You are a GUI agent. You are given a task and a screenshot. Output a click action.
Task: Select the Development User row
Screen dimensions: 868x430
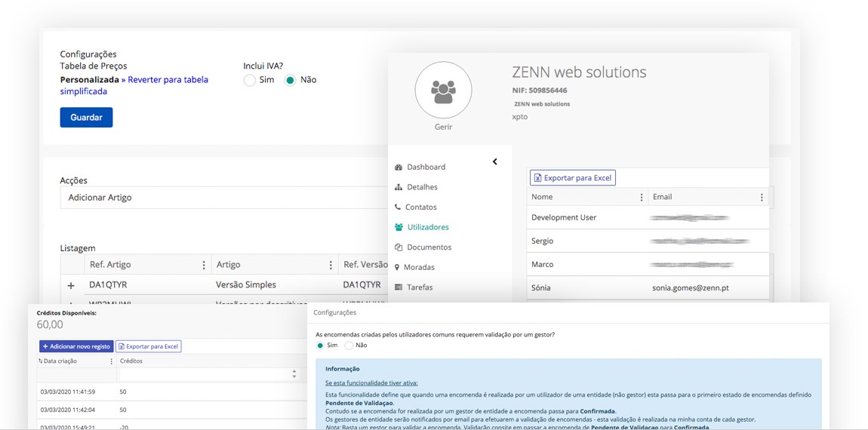tap(648, 217)
